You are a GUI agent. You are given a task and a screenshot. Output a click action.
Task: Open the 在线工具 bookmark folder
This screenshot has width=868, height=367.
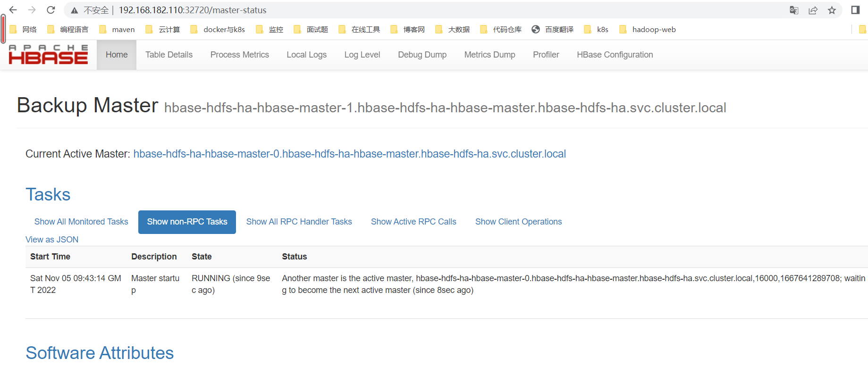(359, 29)
